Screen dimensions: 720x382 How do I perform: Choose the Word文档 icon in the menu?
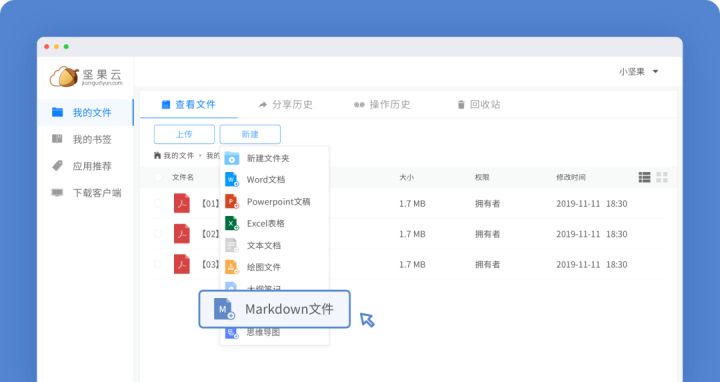tap(232, 180)
